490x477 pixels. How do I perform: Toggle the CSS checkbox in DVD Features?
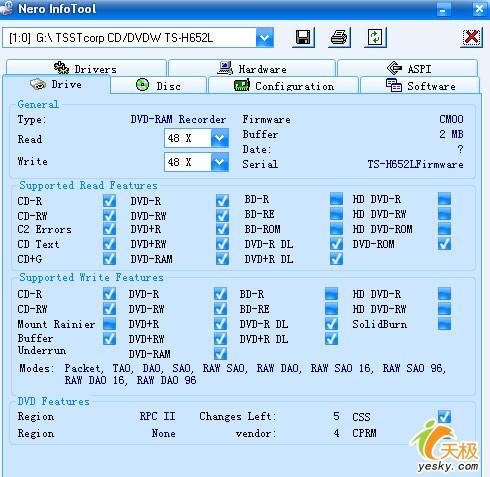444,416
